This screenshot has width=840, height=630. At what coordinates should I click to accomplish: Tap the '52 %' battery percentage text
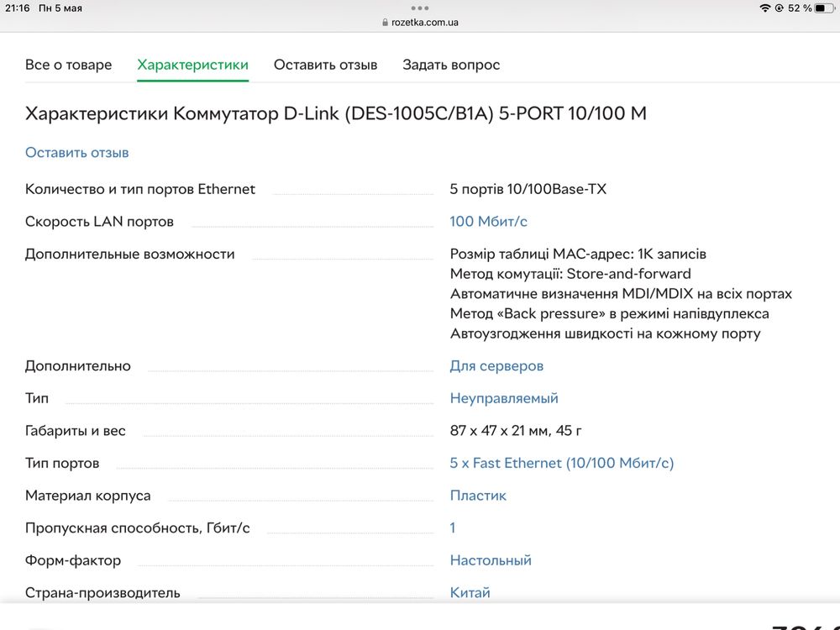pyautogui.click(x=800, y=8)
